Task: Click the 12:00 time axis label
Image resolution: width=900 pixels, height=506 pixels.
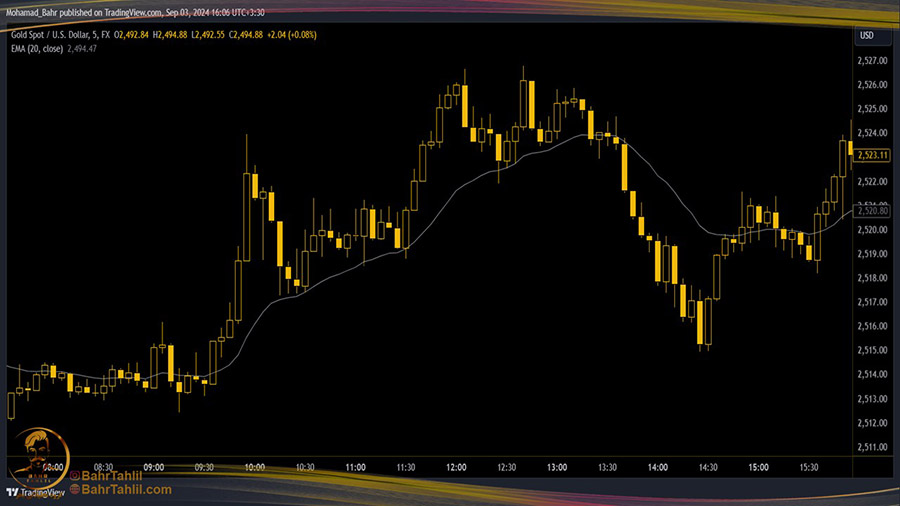Action: (x=457, y=467)
